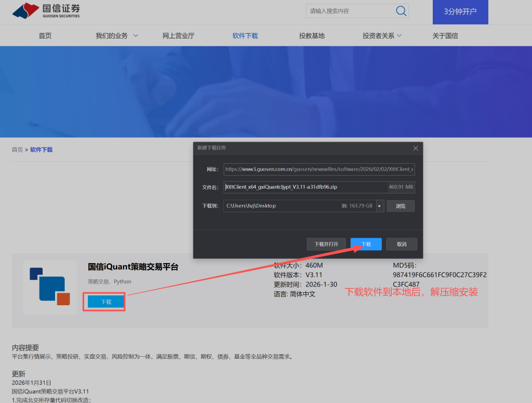Select the 投教基地 menu item
532x403 pixels.
pos(312,35)
